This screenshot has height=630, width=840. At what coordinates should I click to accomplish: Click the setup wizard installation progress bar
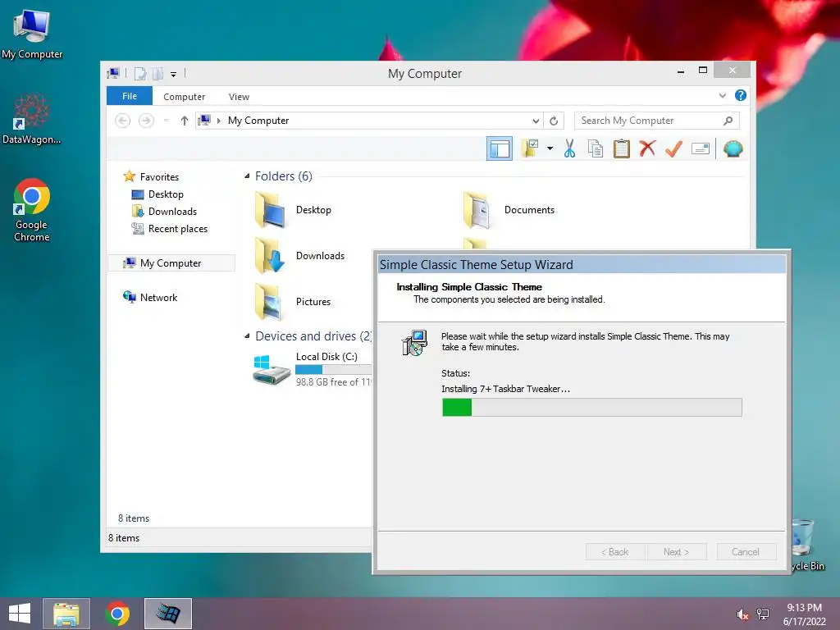(x=592, y=407)
